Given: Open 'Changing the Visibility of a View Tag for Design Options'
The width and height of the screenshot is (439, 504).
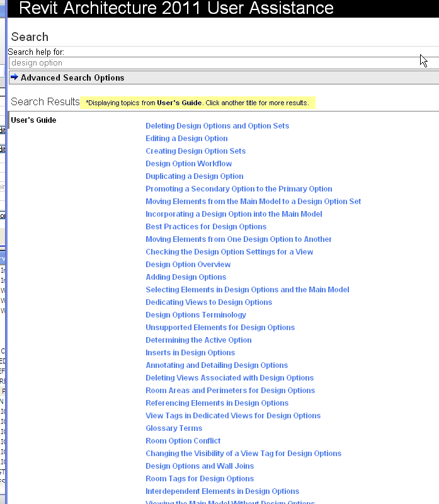Looking at the screenshot, I should tap(243, 453).
